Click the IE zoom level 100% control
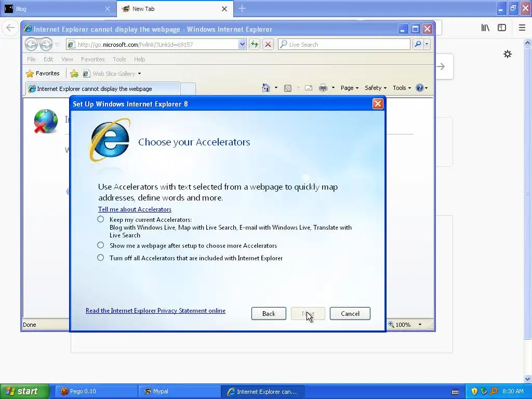 coord(400,325)
